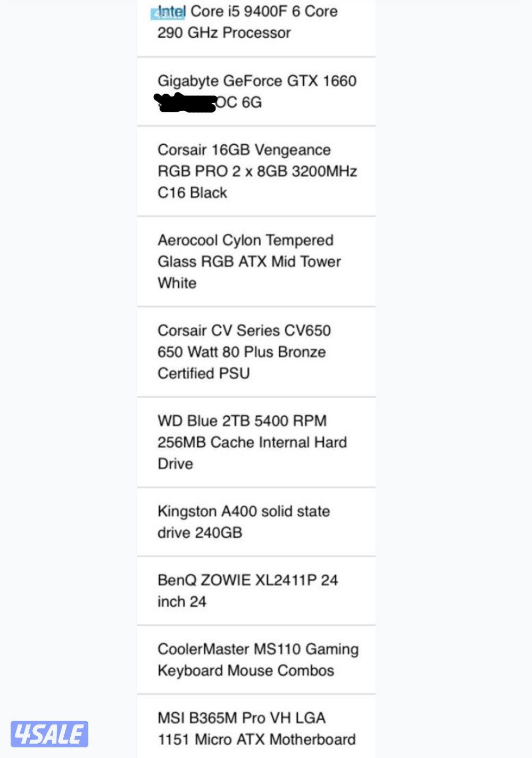Click the black redaction scribble
532x758 pixels.
185,102
